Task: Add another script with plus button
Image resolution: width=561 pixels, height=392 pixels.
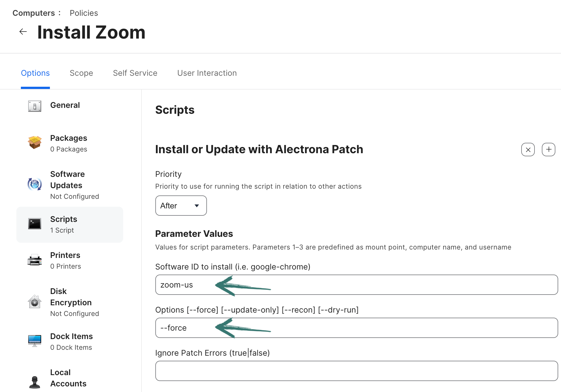Action: (x=548, y=150)
